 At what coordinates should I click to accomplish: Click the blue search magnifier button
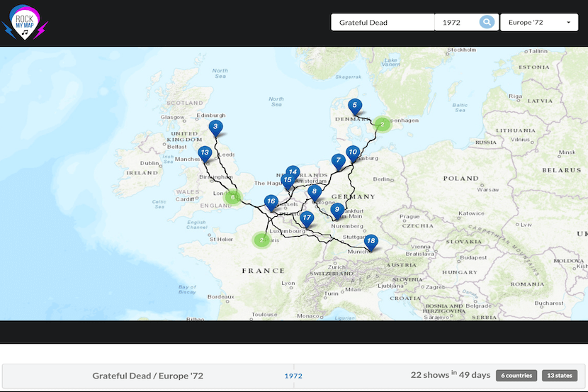pyautogui.click(x=487, y=22)
